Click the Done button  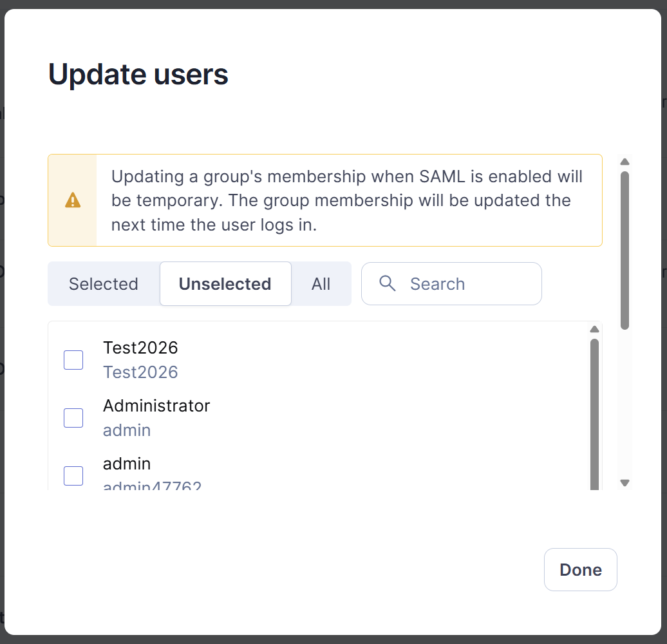pos(580,569)
